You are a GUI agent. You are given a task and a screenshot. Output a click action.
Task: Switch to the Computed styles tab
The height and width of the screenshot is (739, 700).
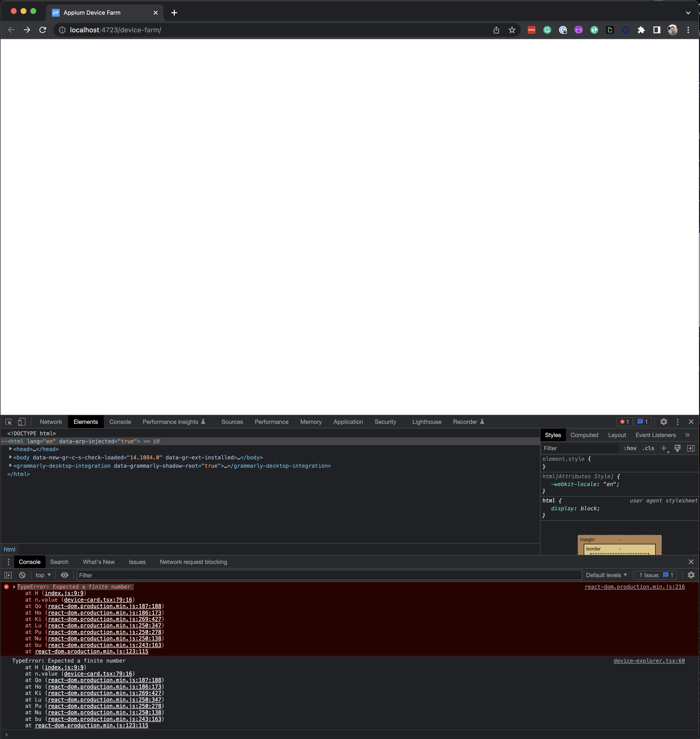584,435
